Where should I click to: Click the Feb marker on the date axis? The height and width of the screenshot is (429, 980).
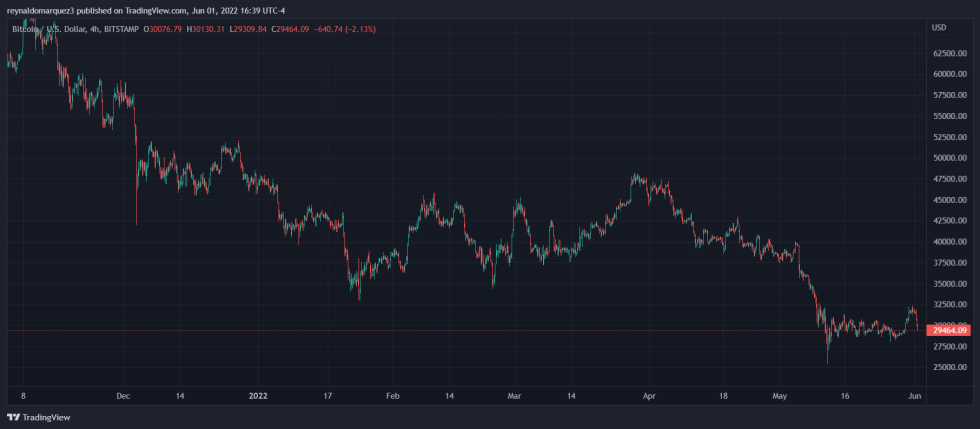pos(391,396)
